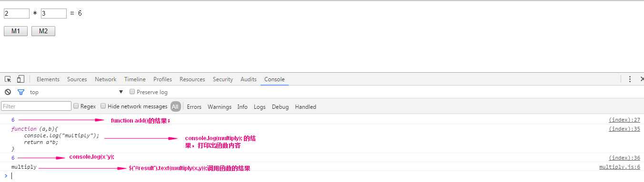
Task: Select the Timeline tab
Action: [135, 79]
